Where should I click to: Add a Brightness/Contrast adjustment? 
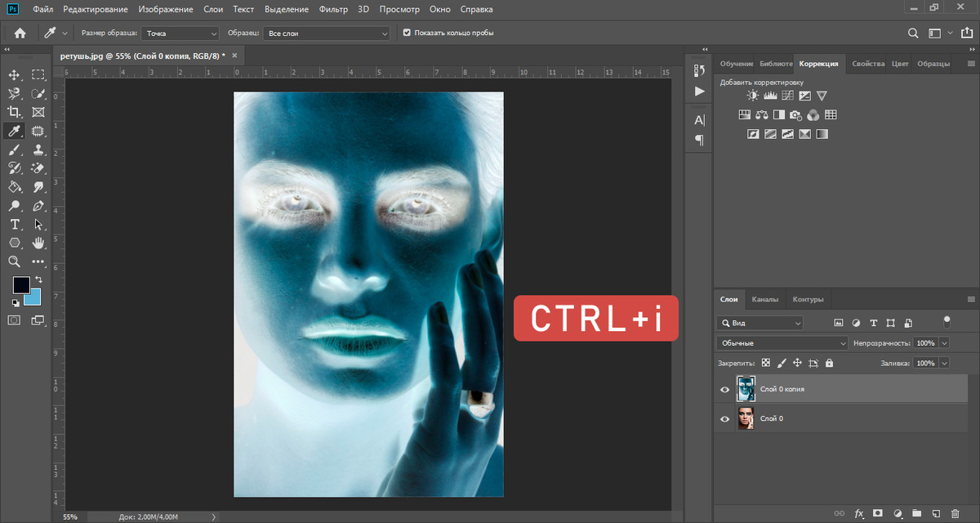coord(751,96)
